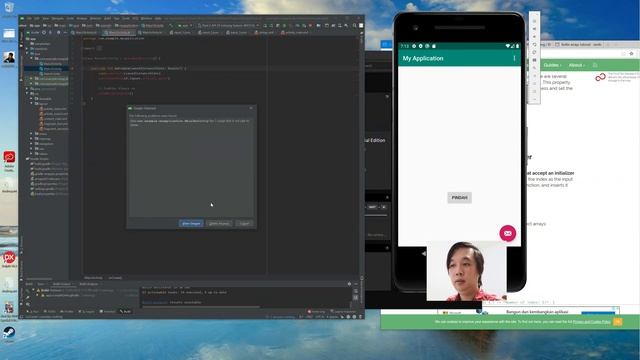Tap the pink mail floating action button
Viewport: 640px width, 360px height.
pyautogui.click(x=507, y=233)
